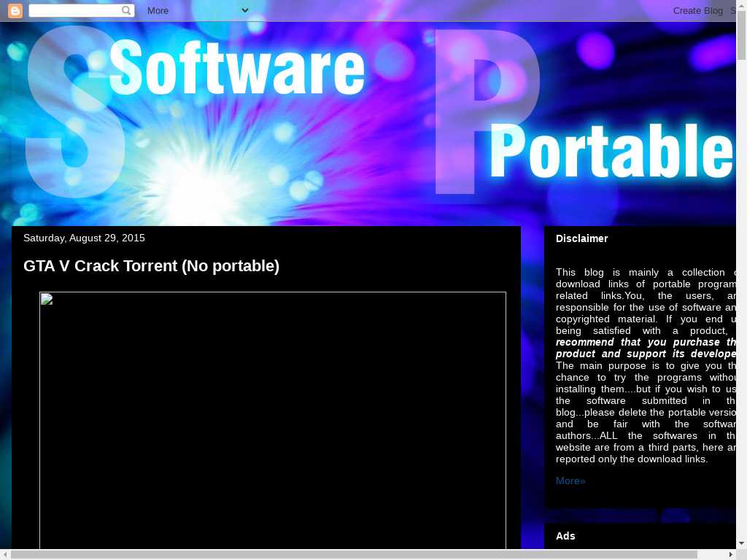
Task: Click the vertical scrollbar thumb
Action: (741, 36)
